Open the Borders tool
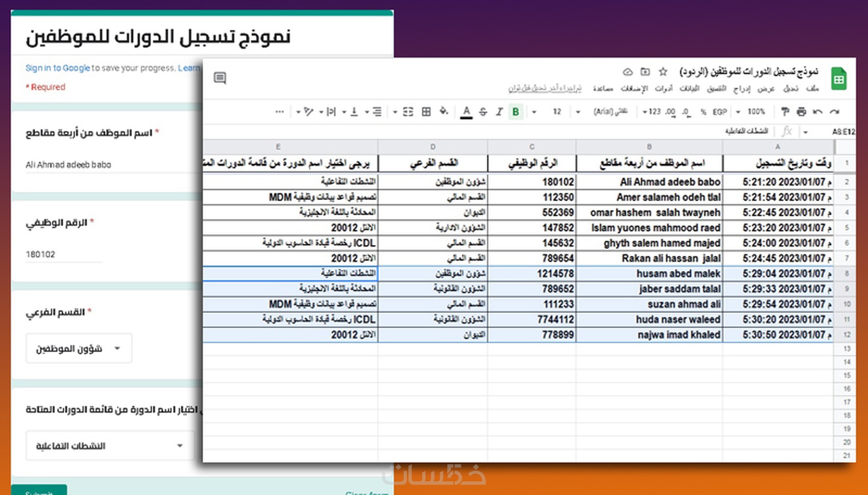This screenshot has width=868, height=495. [426, 111]
